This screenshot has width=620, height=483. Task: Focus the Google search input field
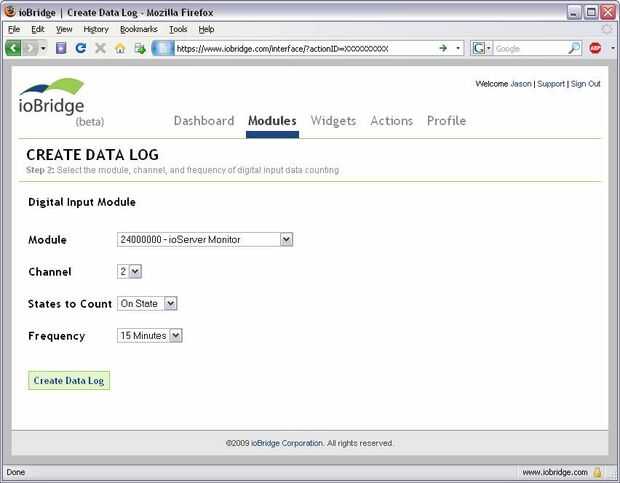pyautogui.click(x=529, y=49)
